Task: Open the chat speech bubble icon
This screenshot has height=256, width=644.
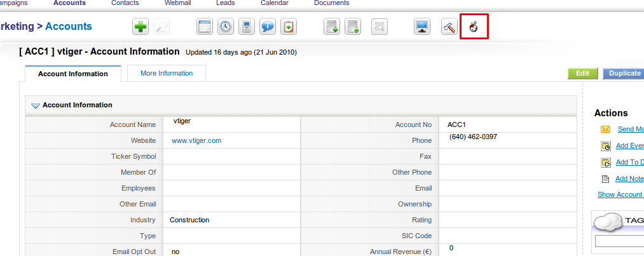Action: point(268,27)
